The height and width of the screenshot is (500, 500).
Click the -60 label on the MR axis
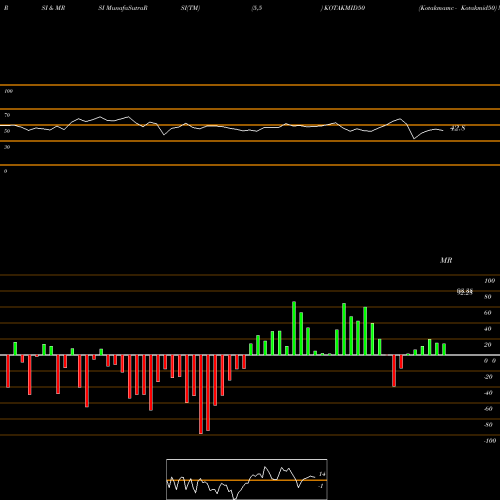[488, 409]
